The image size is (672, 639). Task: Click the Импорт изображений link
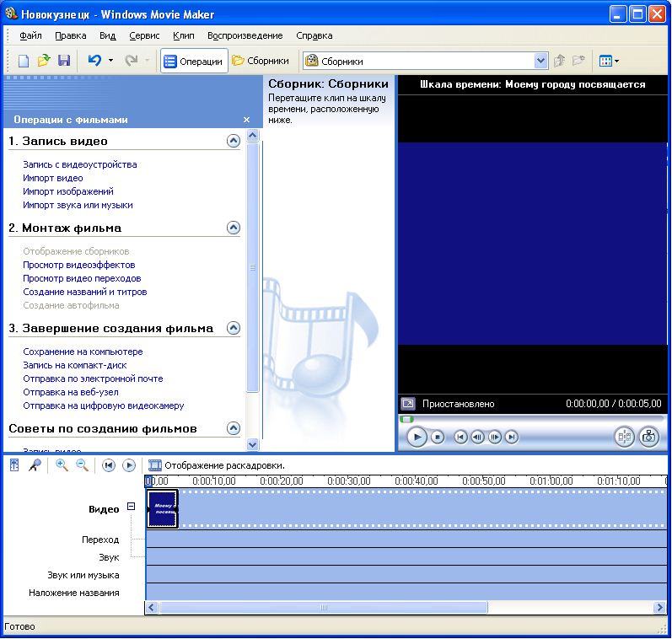(x=68, y=191)
